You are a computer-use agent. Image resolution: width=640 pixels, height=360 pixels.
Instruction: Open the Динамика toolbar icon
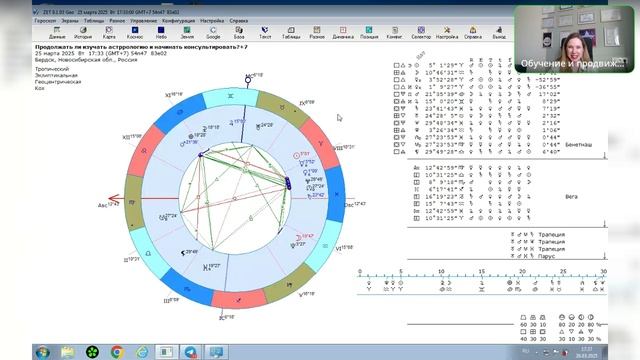point(343,33)
